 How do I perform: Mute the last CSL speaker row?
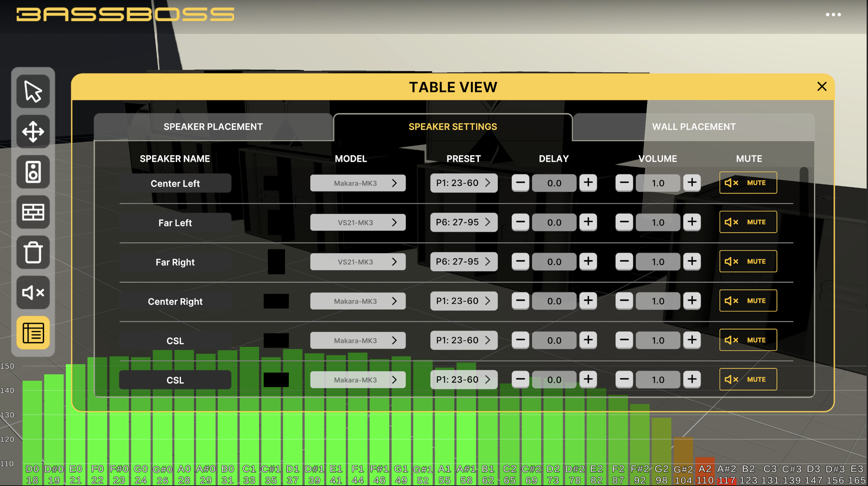click(748, 379)
